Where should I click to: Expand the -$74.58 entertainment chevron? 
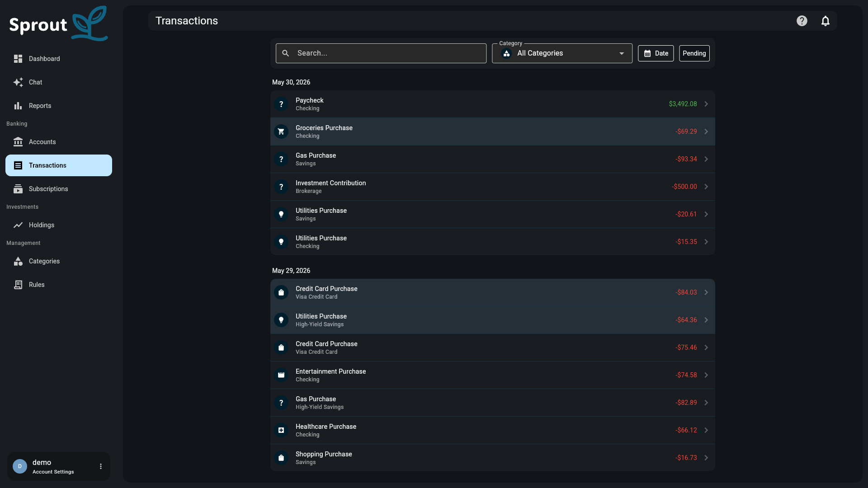click(706, 375)
